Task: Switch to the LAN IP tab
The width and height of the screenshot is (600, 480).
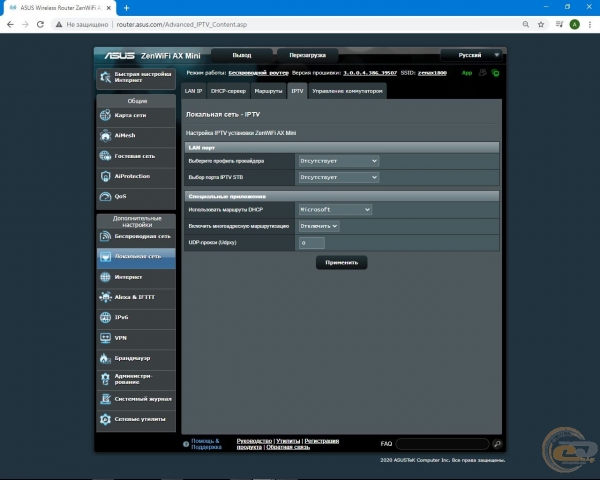Action: pyautogui.click(x=193, y=91)
